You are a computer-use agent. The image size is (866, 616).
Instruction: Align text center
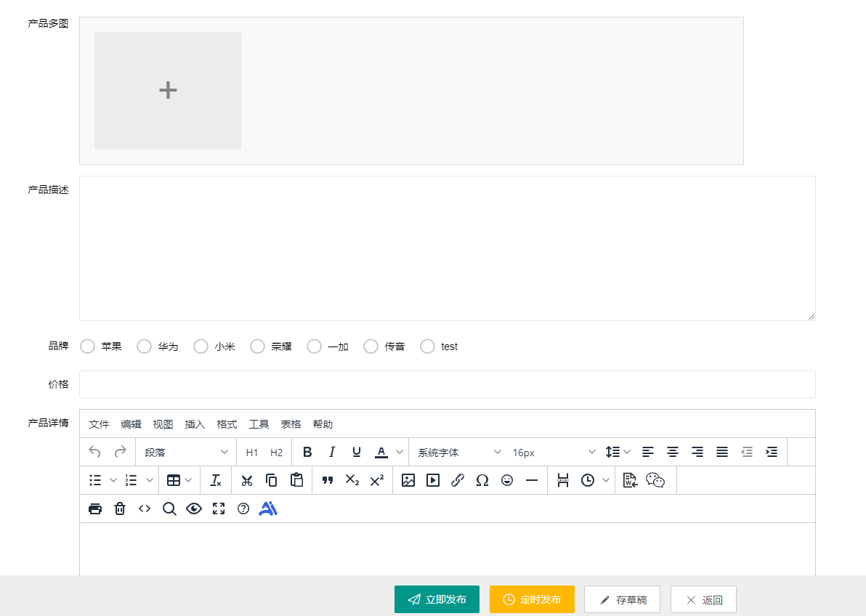(x=673, y=452)
